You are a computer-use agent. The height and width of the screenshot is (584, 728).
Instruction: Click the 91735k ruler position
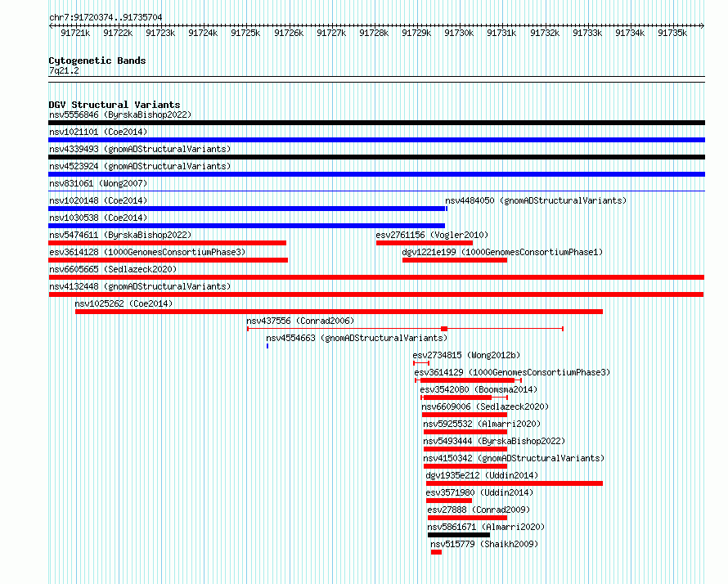[672, 33]
